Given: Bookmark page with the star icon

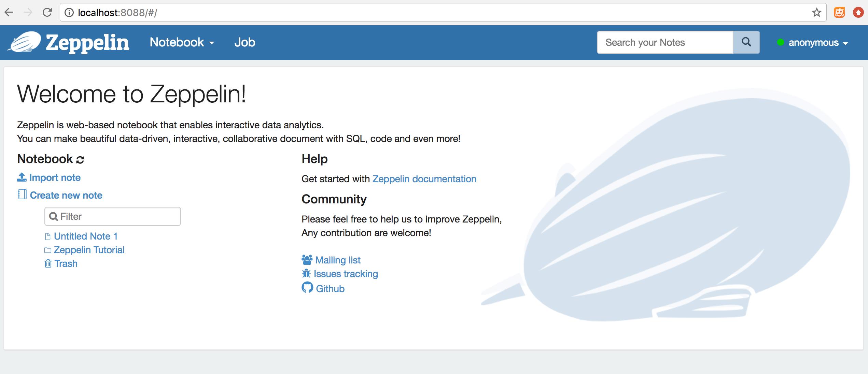Looking at the screenshot, I should [816, 13].
